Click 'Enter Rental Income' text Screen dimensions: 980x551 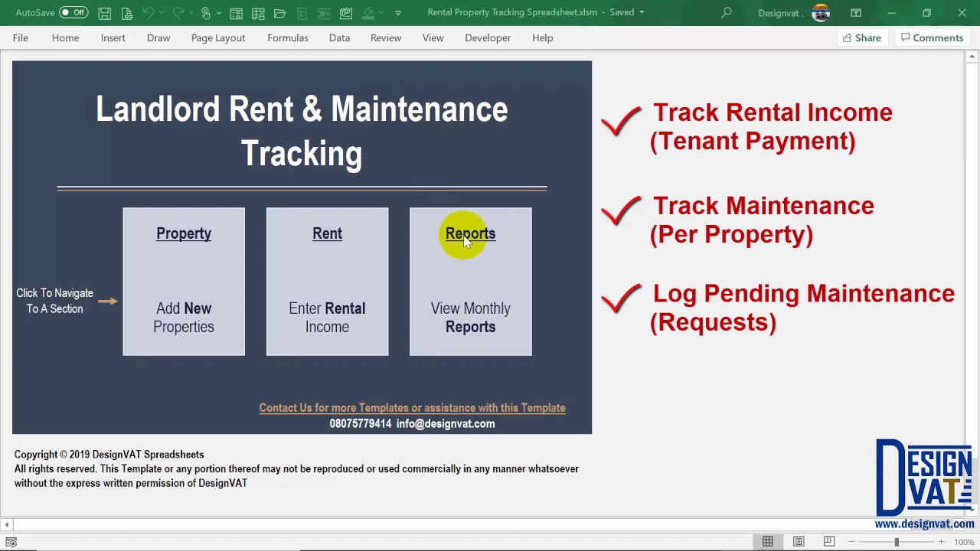pos(327,318)
